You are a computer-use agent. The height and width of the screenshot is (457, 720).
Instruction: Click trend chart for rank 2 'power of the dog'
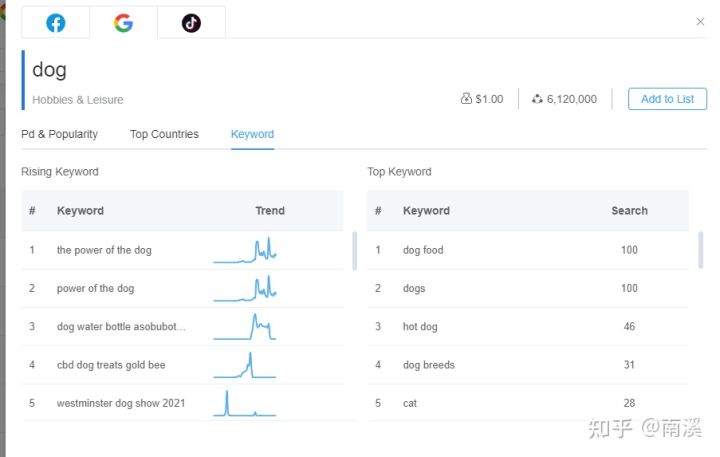[245, 288]
